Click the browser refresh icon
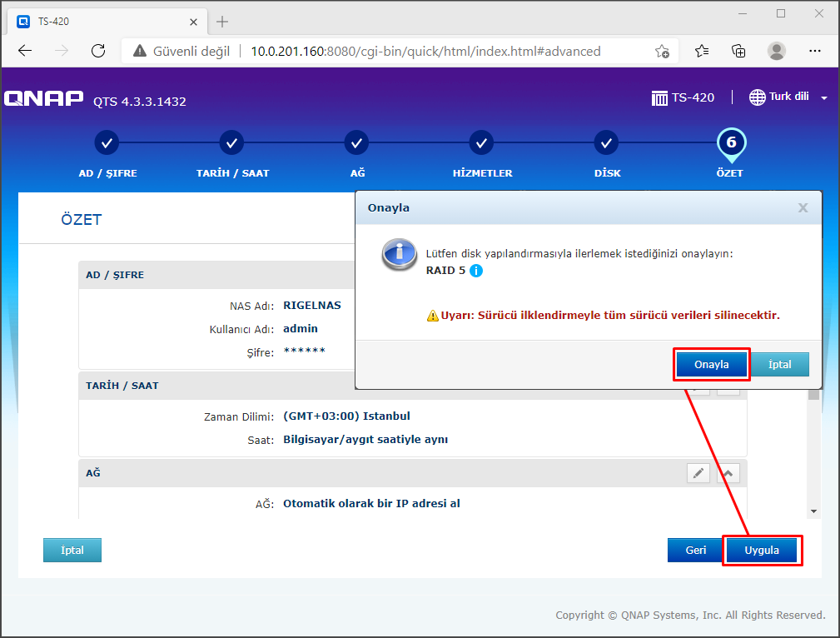Viewport: 840px width, 638px height. (x=98, y=51)
